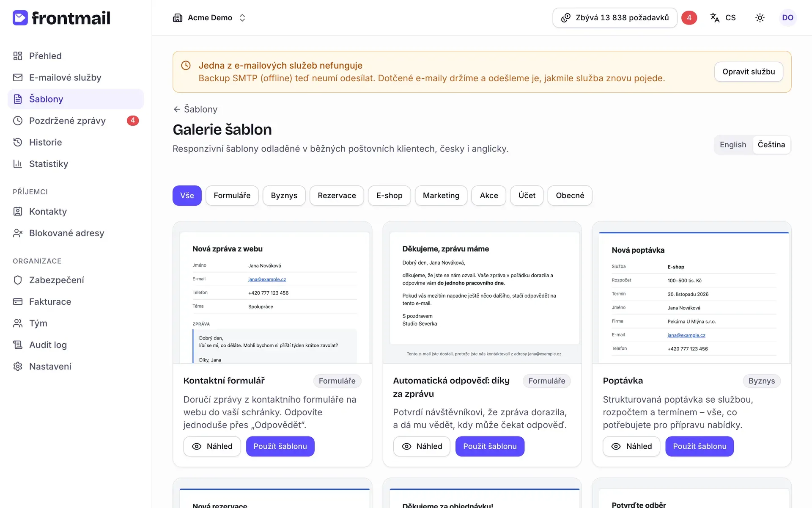Image resolution: width=812 pixels, height=508 pixels.
Task: Open Fakturace in the sidebar
Action: tap(76, 301)
